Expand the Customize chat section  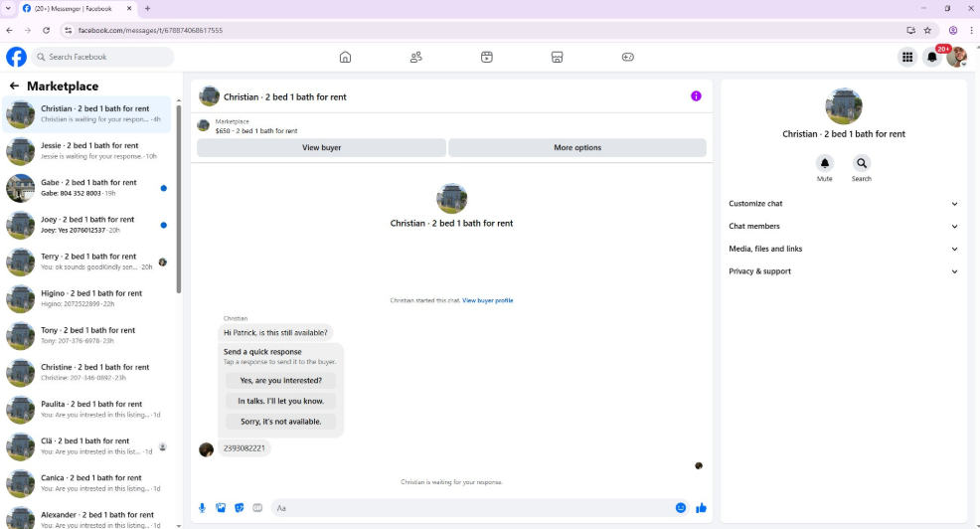click(x=843, y=204)
